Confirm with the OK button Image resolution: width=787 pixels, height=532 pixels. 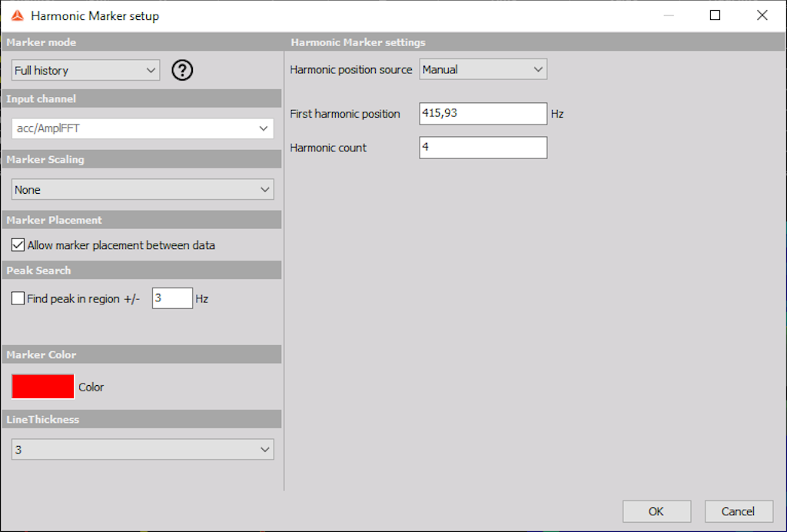pyautogui.click(x=656, y=511)
